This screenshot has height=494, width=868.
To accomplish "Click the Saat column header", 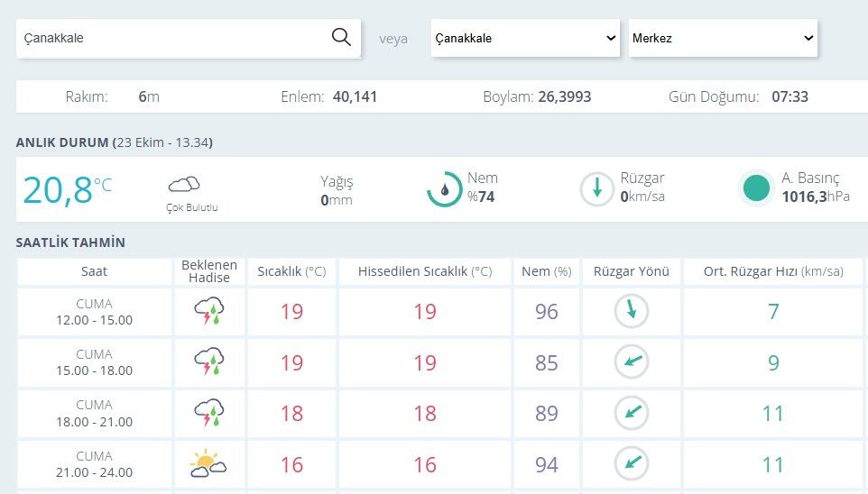I will [94, 271].
